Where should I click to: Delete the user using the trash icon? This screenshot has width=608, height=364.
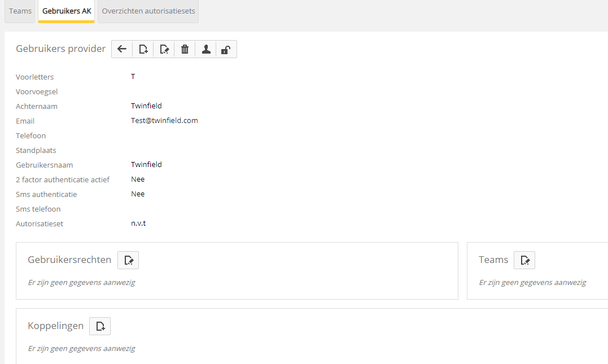tap(185, 49)
